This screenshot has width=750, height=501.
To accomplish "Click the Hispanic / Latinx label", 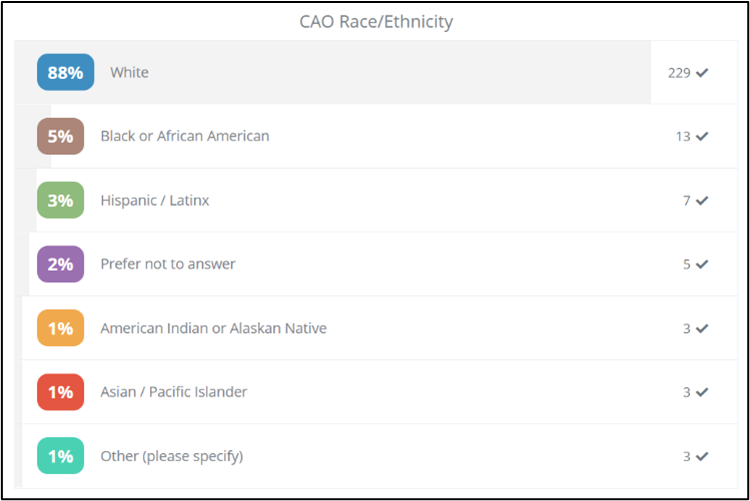I will 154,200.
